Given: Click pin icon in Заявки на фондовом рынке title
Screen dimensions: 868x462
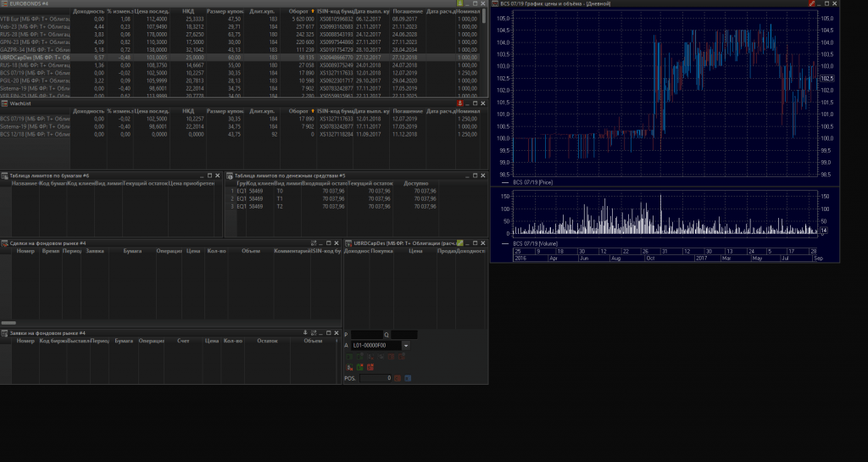Looking at the screenshot, I should tap(305, 333).
